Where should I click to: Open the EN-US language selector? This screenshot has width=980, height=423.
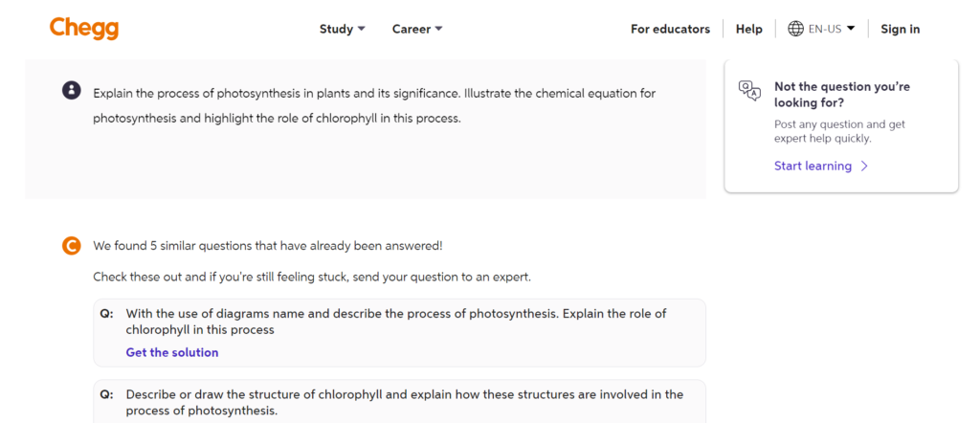pos(831,29)
